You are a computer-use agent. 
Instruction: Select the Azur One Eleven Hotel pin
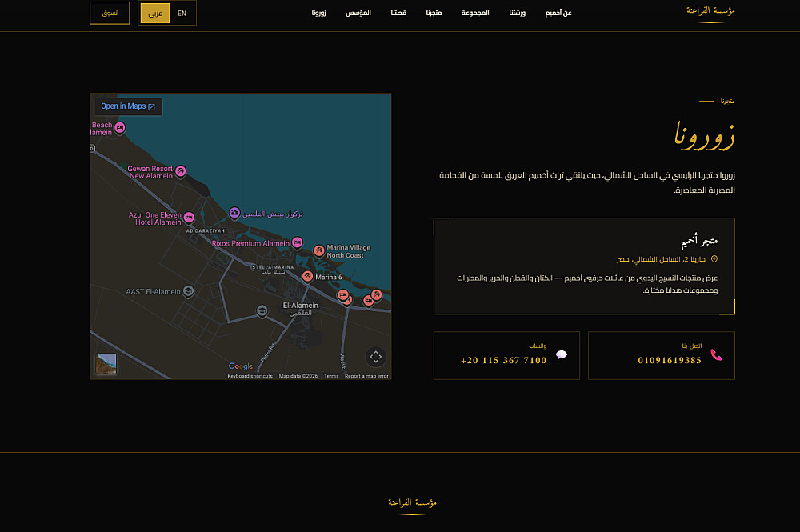coord(189,218)
